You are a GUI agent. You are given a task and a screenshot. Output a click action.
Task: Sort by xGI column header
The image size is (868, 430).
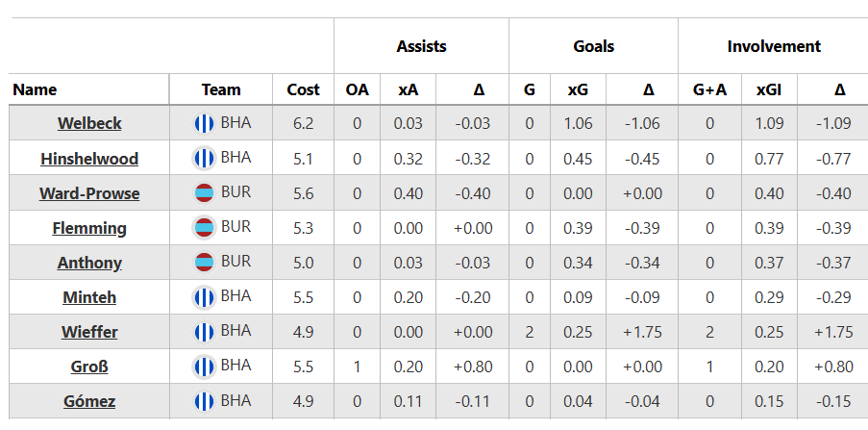point(768,89)
